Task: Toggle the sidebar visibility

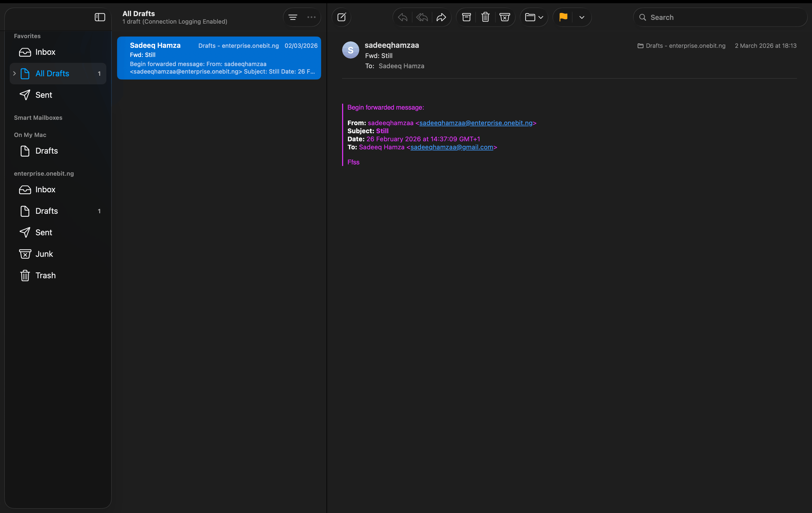Action: pyautogui.click(x=100, y=17)
